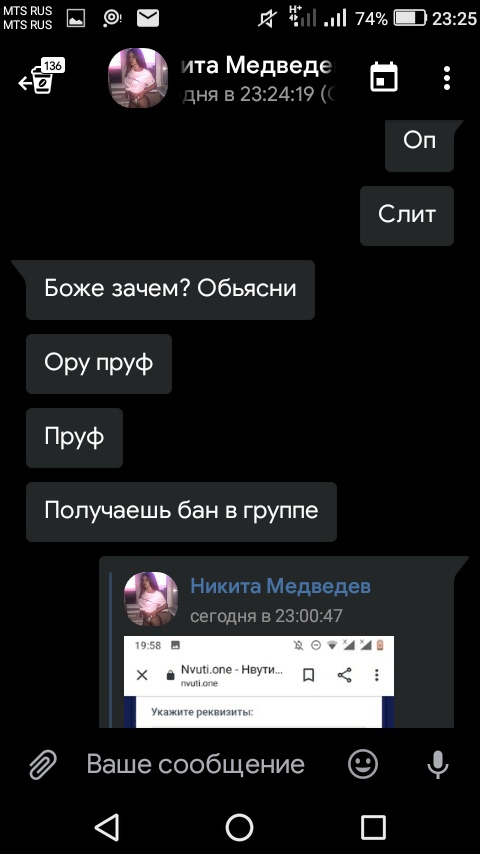Screen dimensions: 480x854
Task: Tap the chat title ита Медведе in header
Action: tap(257, 66)
